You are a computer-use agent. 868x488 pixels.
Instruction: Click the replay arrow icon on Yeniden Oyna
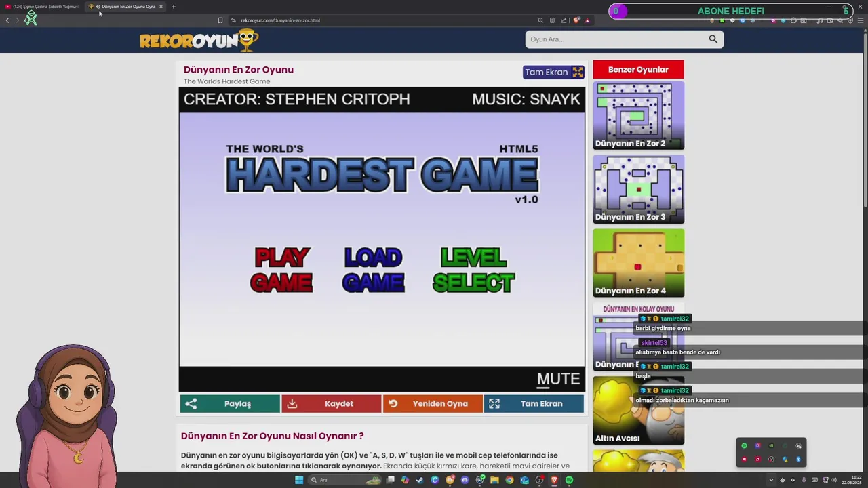(393, 404)
